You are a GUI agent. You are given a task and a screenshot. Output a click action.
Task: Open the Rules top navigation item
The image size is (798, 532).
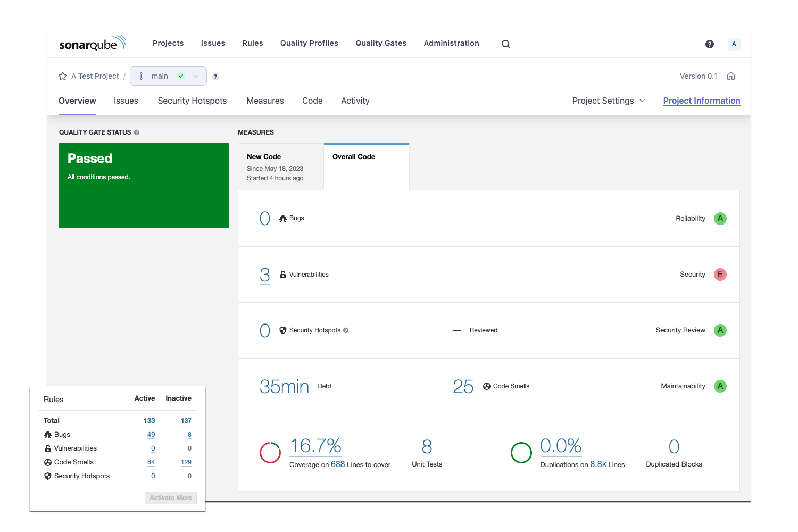[x=253, y=43]
